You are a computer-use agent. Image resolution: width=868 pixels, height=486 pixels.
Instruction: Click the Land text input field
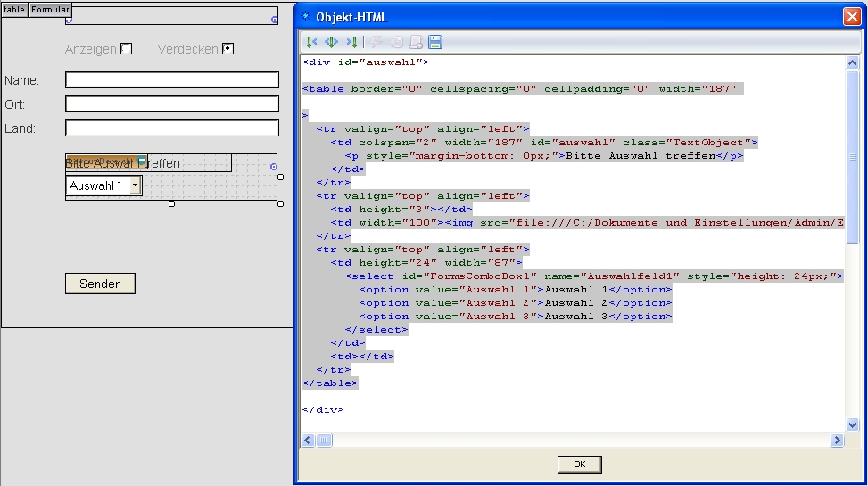tap(172, 128)
